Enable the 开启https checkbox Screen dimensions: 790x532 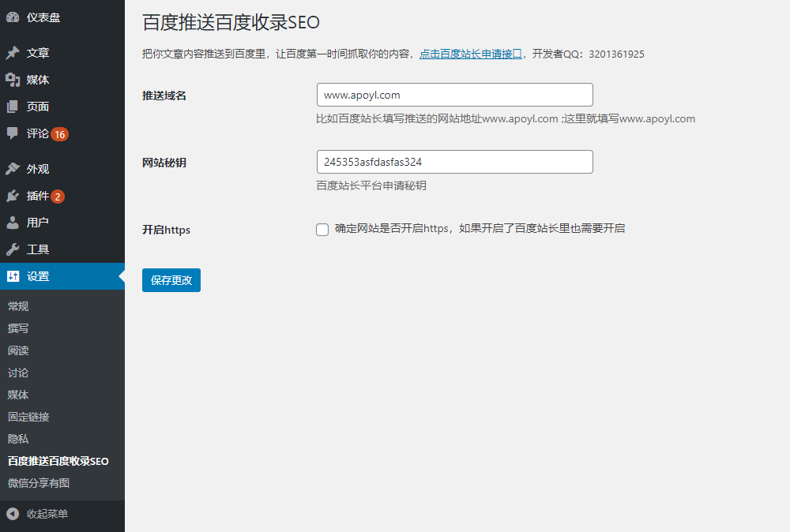tap(322, 230)
